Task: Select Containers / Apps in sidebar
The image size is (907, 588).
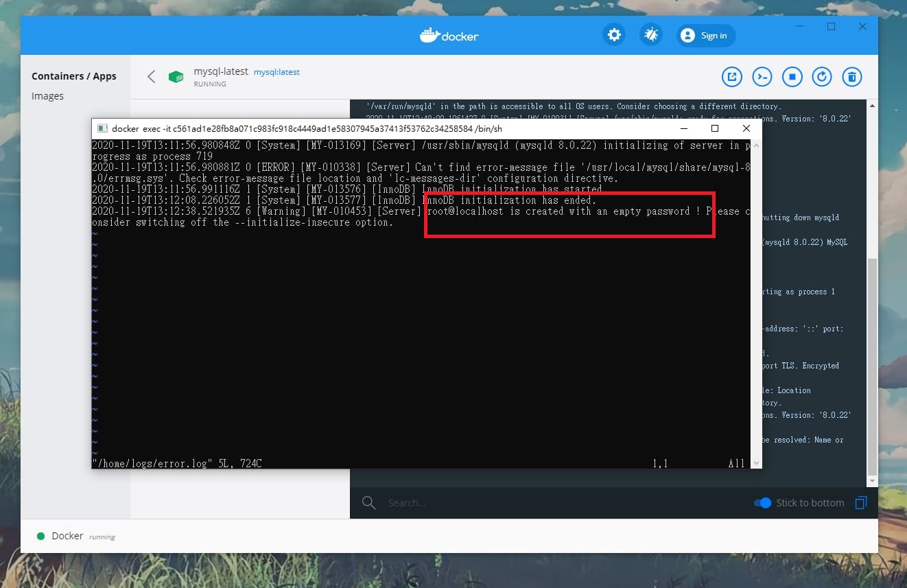Action: [74, 76]
